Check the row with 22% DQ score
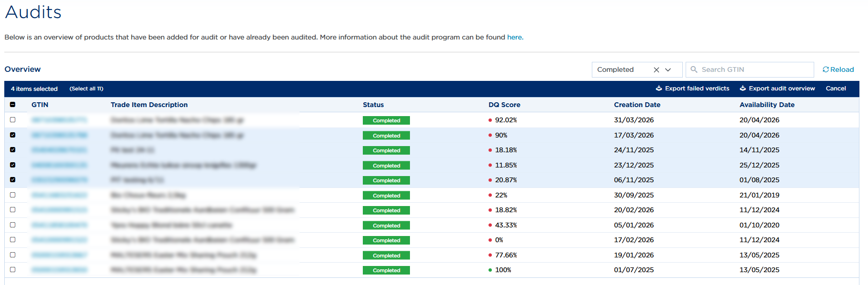 (12, 195)
